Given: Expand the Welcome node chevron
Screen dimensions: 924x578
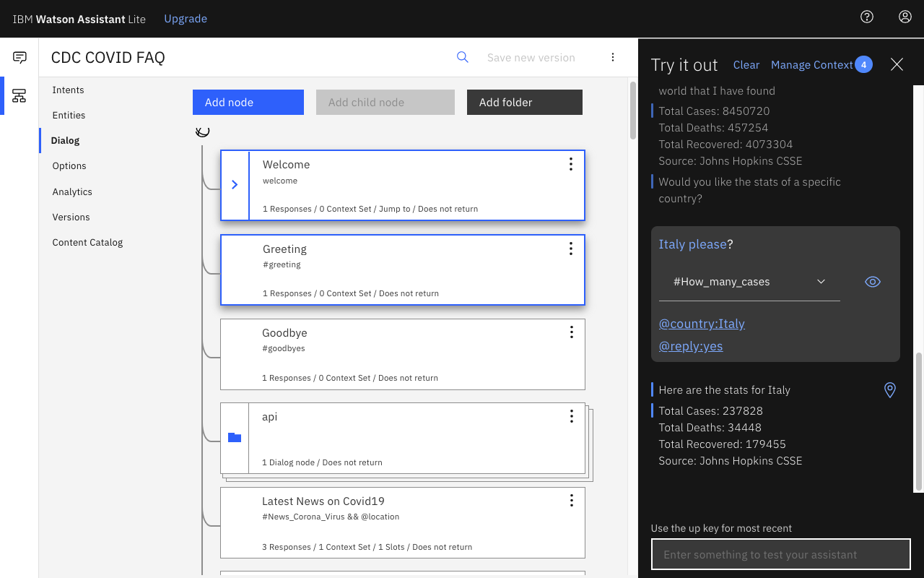Looking at the screenshot, I should [x=235, y=185].
